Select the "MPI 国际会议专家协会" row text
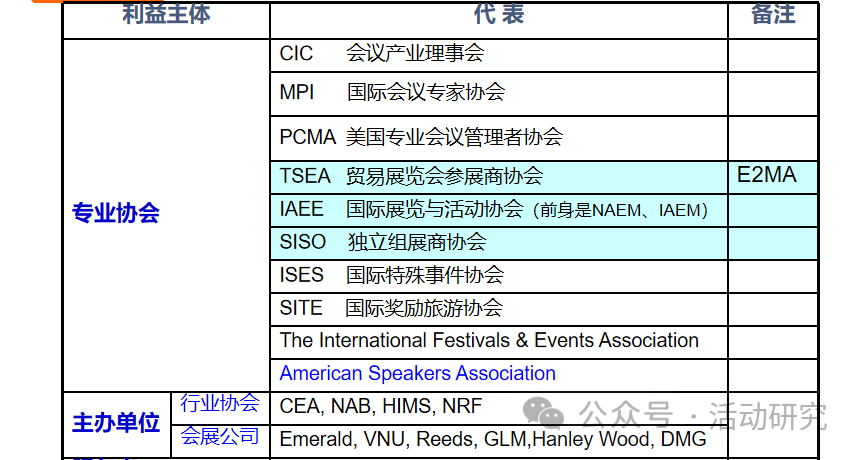The height and width of the screenshot is (460, 861). (x=392, y=92)
